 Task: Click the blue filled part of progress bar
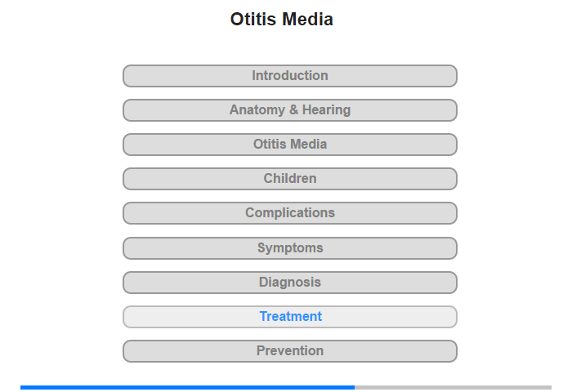187,387
